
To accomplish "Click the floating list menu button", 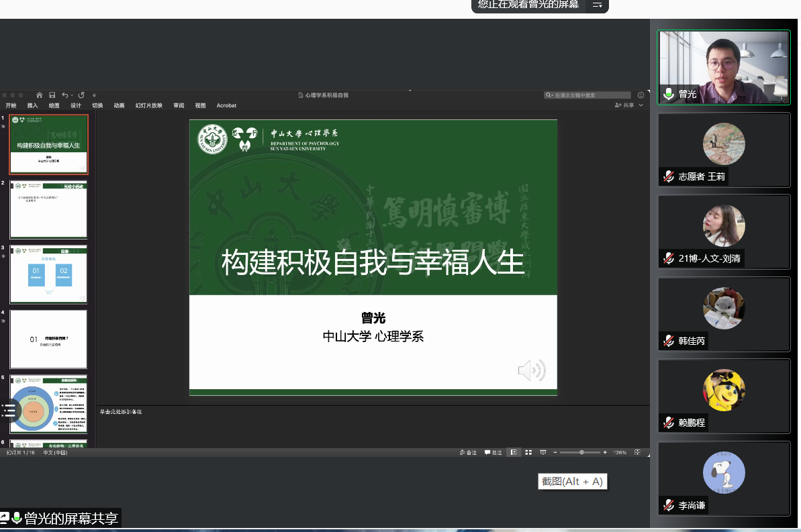I will pyautogui.click(x=8, y=411).
